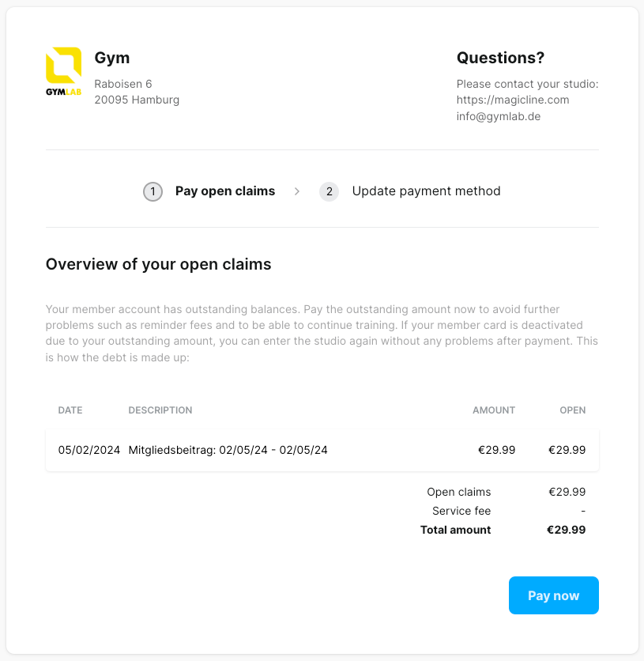Open Pay open claims step
This screenshot has height=661, width=644.
pyautogui.click(x=225, y=191)
